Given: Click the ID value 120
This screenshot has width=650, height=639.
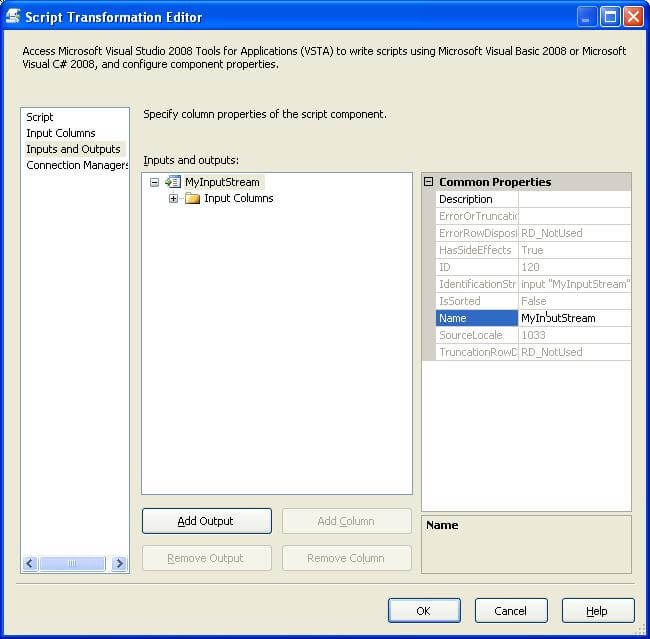Looking at the screenshot, I should click(x=575, y=267).
